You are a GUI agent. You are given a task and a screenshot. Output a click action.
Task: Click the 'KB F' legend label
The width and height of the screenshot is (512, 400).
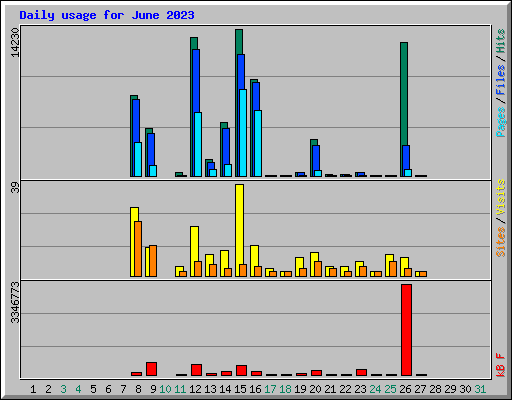501,365
